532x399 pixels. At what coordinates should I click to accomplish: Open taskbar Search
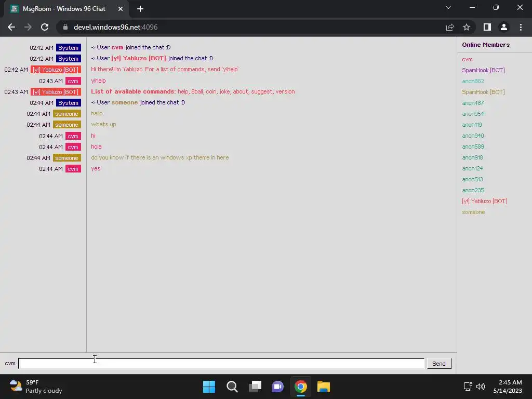232,387
